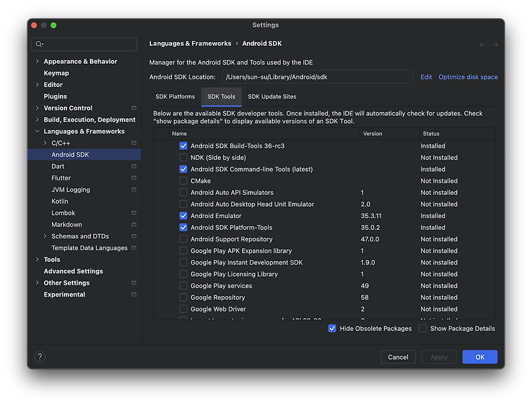Click inside the Android SDK Location field
The width and height of the screenshot is (532, 405).
tap(319, 76)
